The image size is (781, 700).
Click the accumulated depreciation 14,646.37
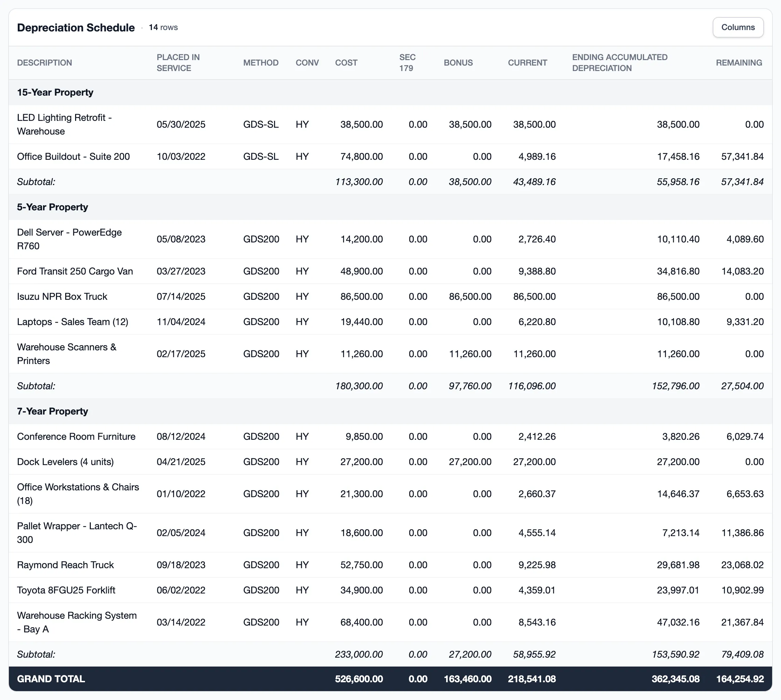pyautogui.click(x=678, y=494)
